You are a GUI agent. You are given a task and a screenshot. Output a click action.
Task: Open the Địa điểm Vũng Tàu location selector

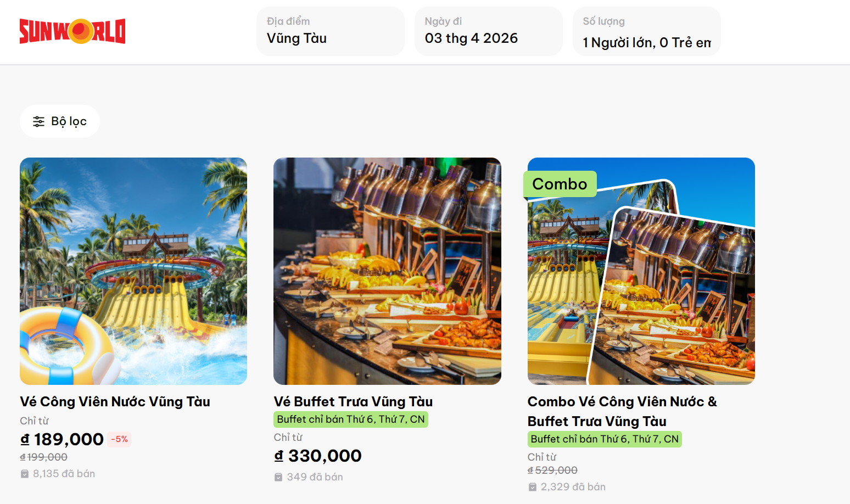click(x=331, y=31)
